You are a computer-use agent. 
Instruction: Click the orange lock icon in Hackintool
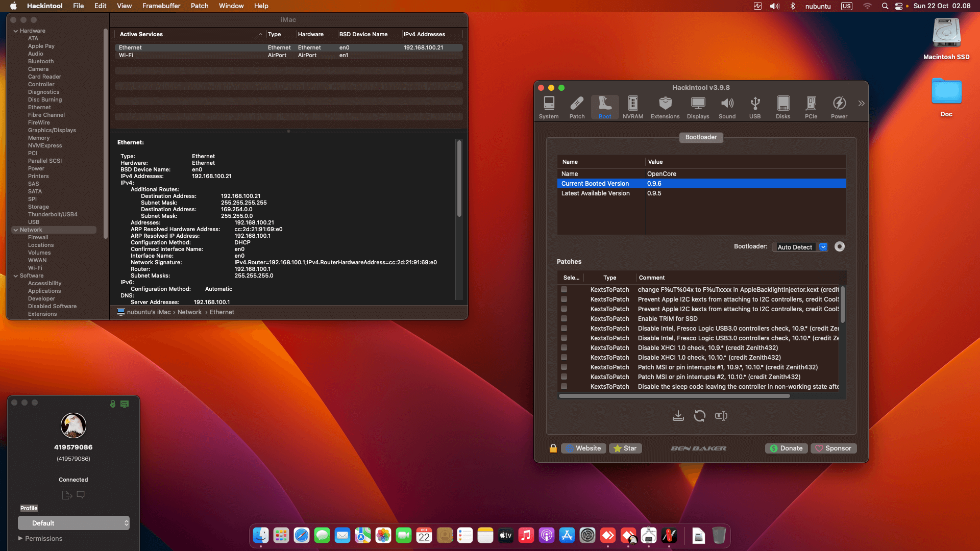(553, 448)
